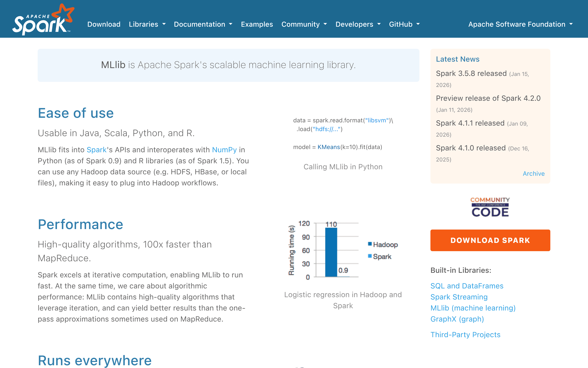Click the "libsvm" string in code

pos(377,121)
